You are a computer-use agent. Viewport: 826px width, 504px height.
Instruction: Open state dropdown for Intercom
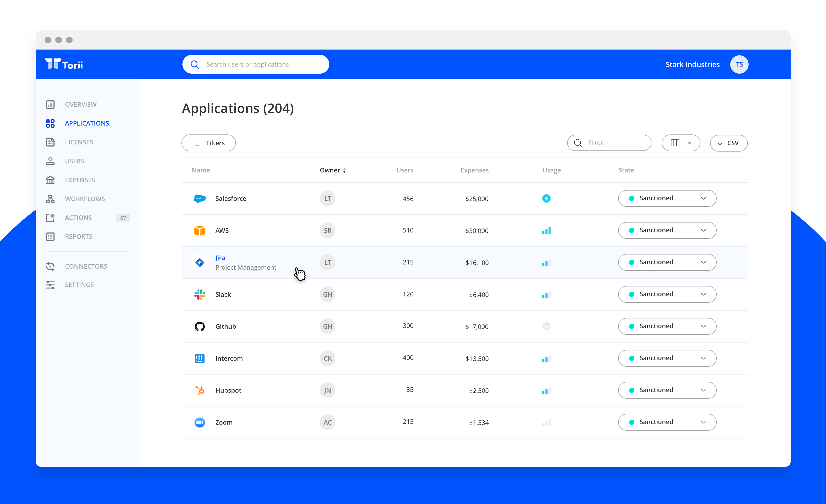pyautogui.click(x=667, y=358)
